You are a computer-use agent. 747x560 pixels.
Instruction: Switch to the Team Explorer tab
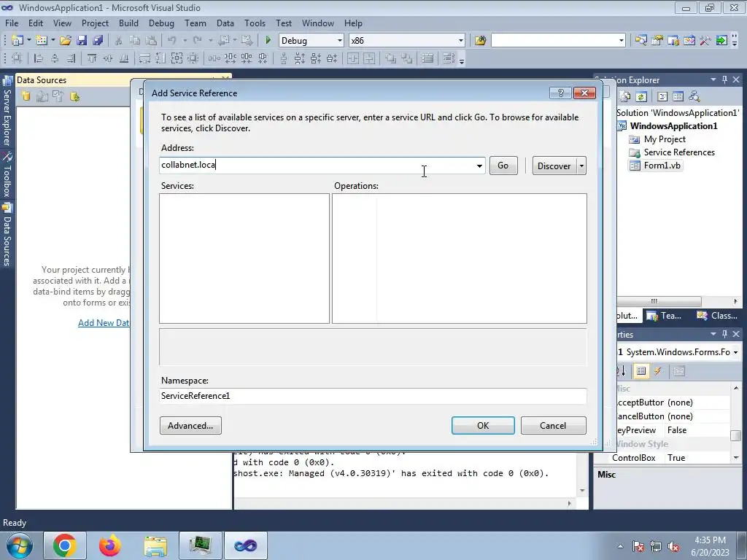tap(664, 315)
